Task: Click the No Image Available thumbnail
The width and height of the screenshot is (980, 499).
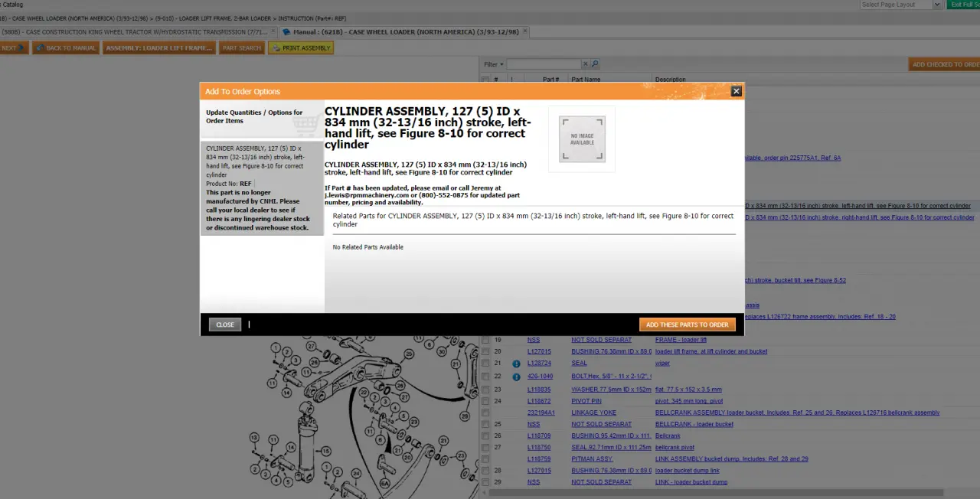Action: click(582, 139)
